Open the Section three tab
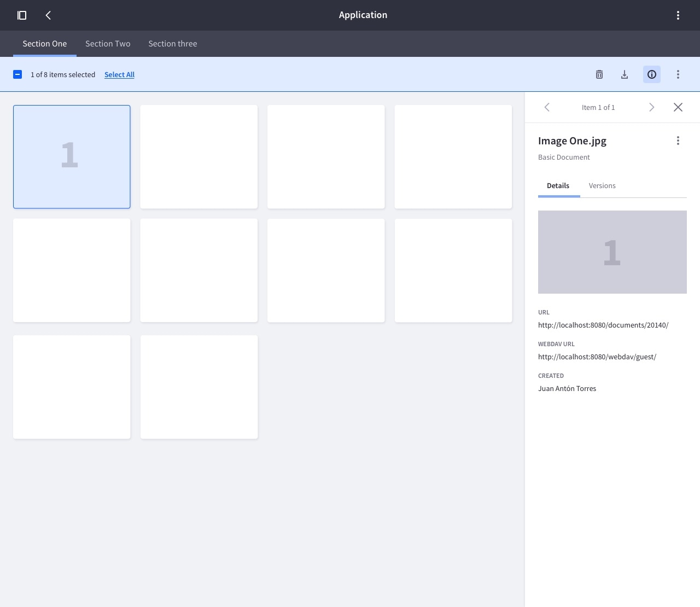Screen dimensions: 700x607 [x=173, y=43]
